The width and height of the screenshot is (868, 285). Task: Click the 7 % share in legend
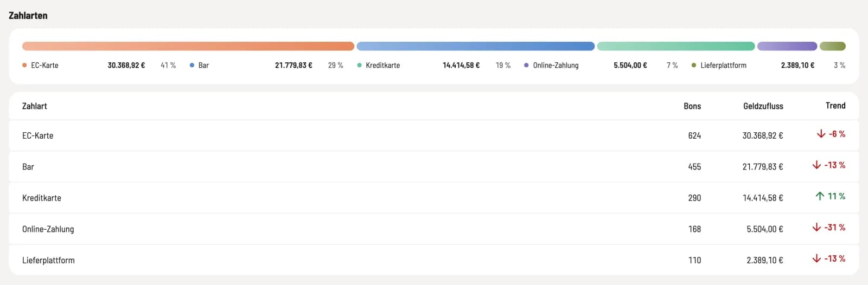point(672,65)
